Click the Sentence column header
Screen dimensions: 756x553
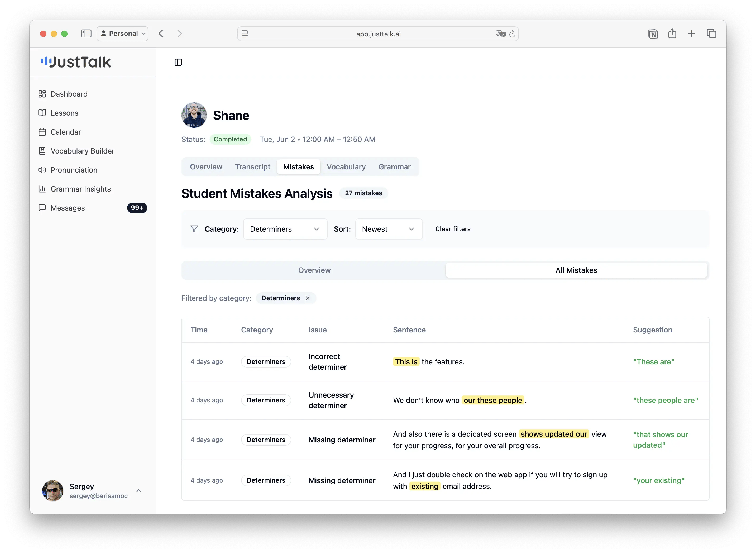click(409, 330)
